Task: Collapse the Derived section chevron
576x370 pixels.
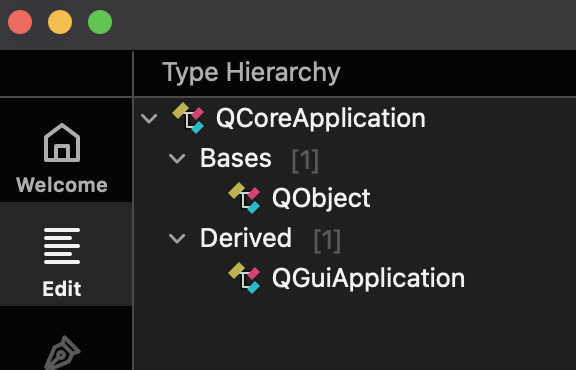Action: point(177,238)
